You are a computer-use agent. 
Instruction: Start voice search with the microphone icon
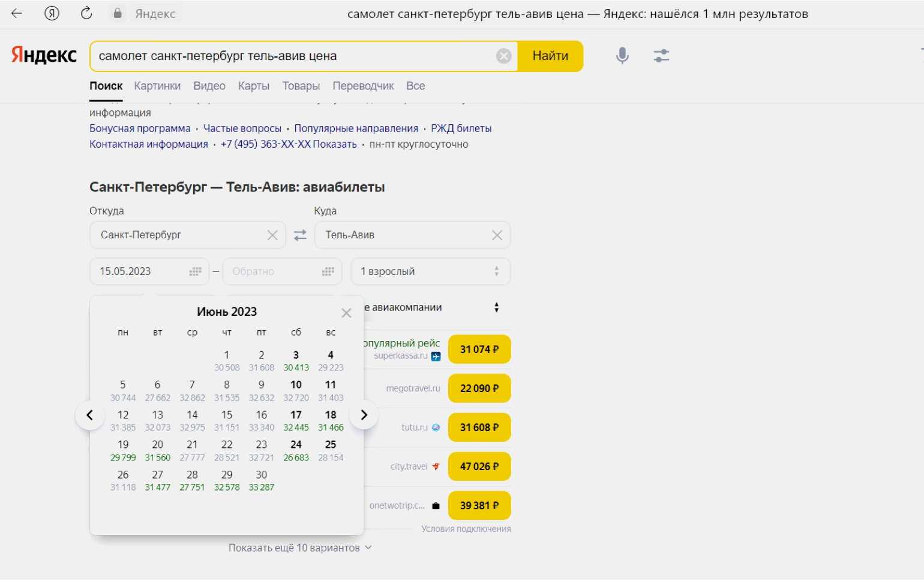(622, 56)
